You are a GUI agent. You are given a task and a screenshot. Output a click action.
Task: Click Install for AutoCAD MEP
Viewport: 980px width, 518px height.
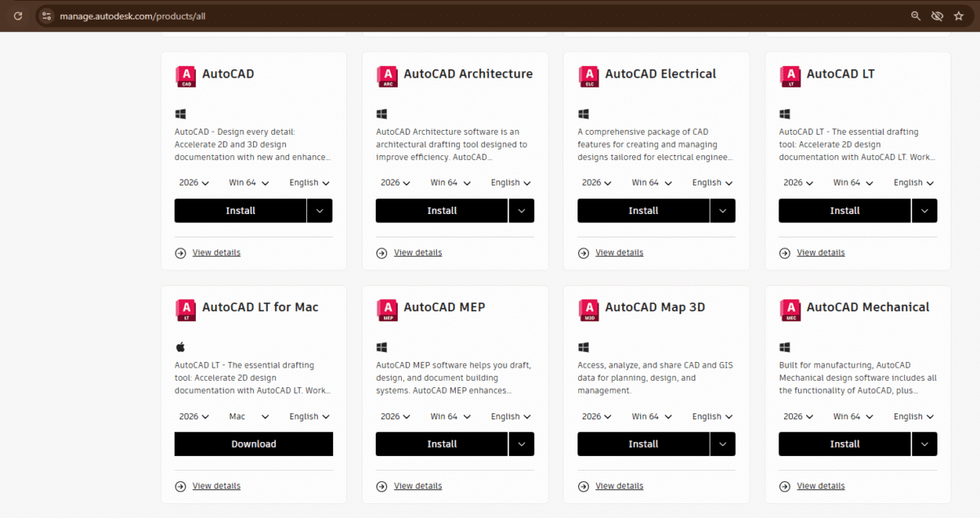click(x=441, y=444)
